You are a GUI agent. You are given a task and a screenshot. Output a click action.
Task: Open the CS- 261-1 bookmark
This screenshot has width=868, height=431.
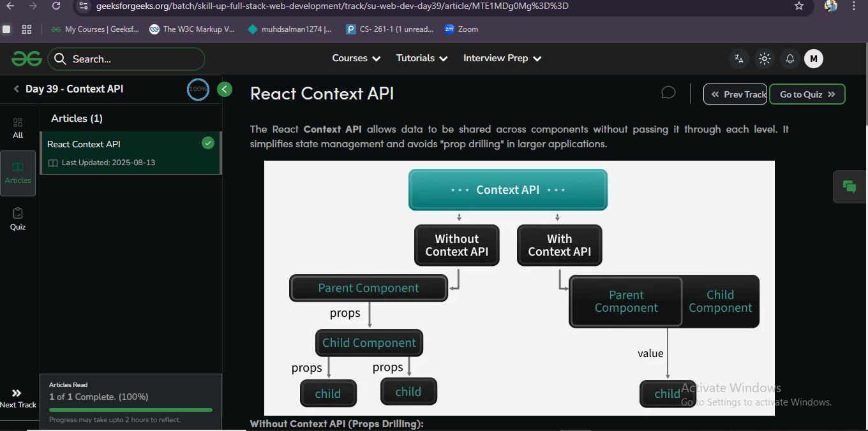pos(390,29)
